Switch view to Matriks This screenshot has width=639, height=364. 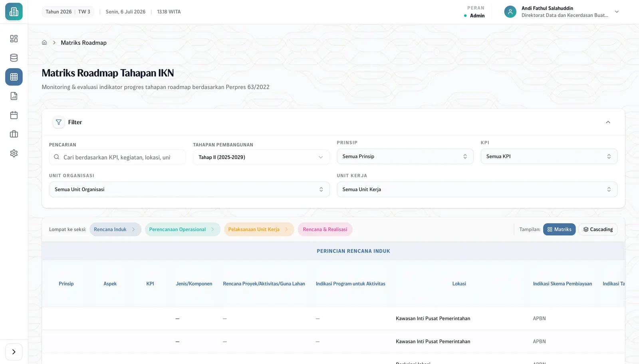click(x=559, y=229)
